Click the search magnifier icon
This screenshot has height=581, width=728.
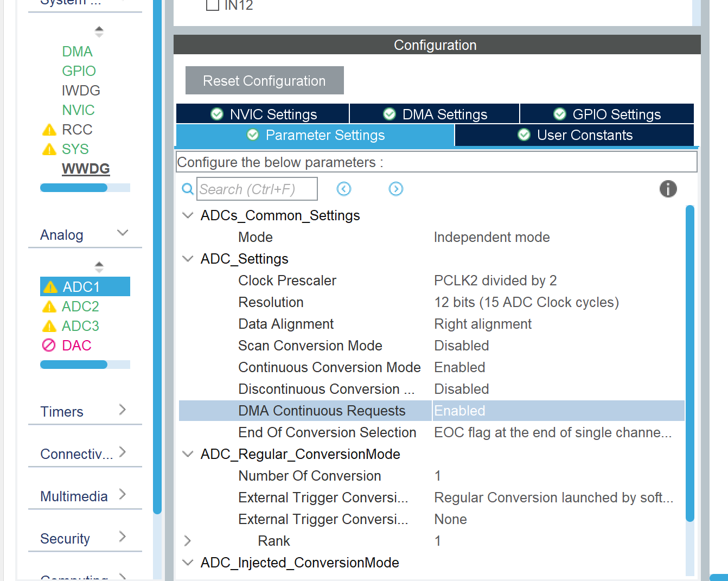click(188, 189)
